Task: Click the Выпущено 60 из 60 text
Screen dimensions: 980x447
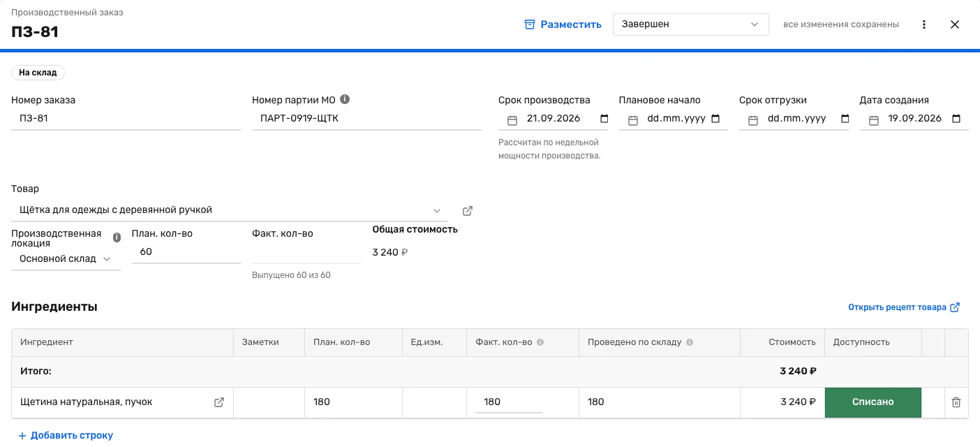Action: [291, 275]
